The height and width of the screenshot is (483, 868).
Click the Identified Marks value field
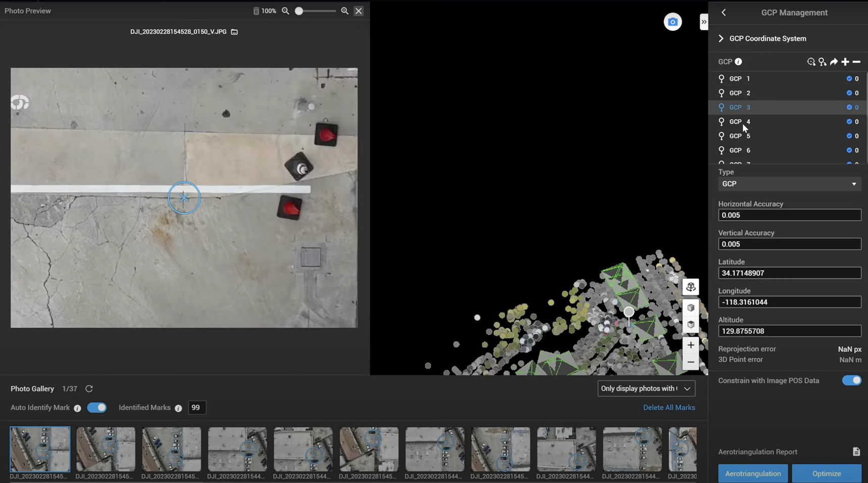[x=197, y=408]
